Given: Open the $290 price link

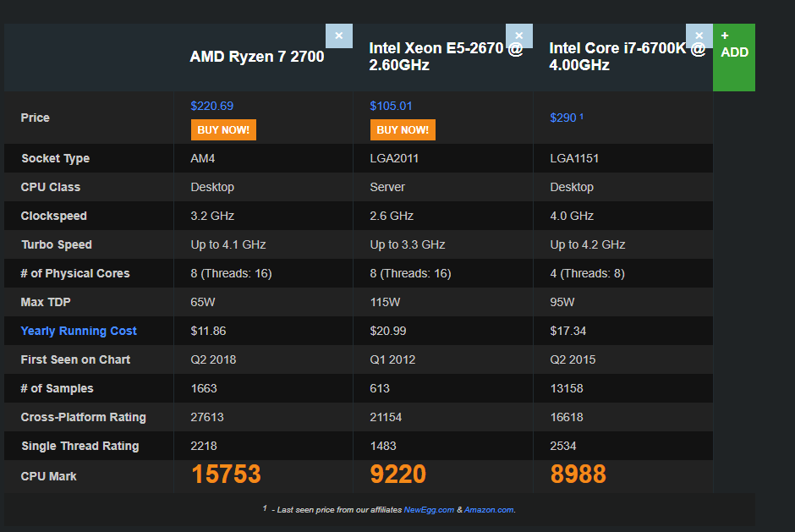Looking at the screenshot, I should 563,118.
